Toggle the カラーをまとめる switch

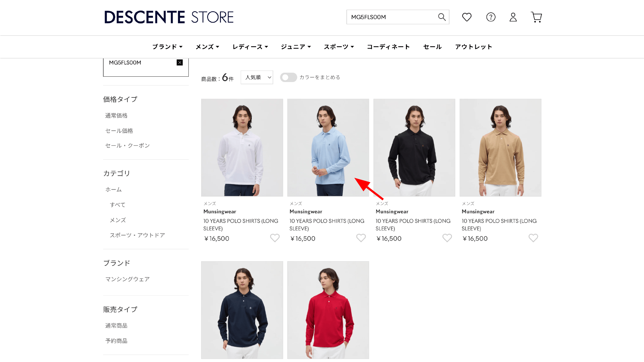pyautogui.click(x=289, y=77)
